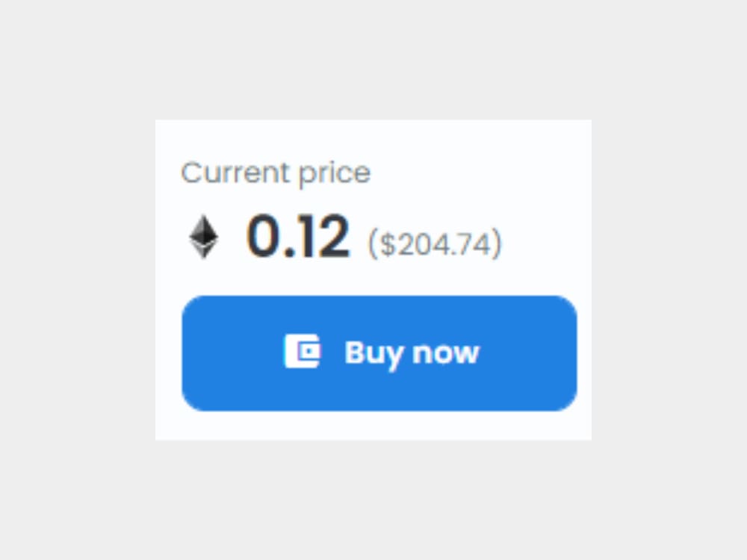Click the wallet icon inside Buy now
Viewport: 747px width, 560px height.
[x=303, y=352]
